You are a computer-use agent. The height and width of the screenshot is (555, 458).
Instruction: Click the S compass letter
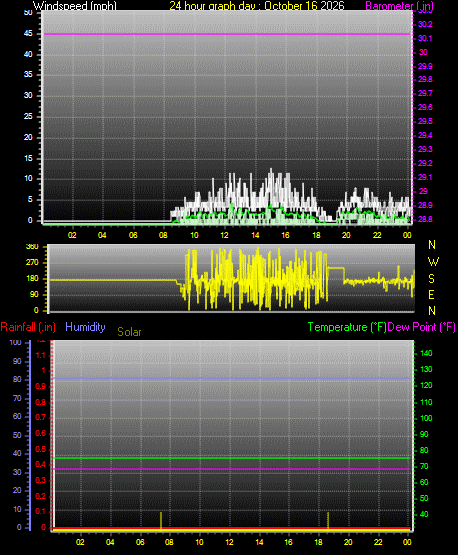coord(431,279)
